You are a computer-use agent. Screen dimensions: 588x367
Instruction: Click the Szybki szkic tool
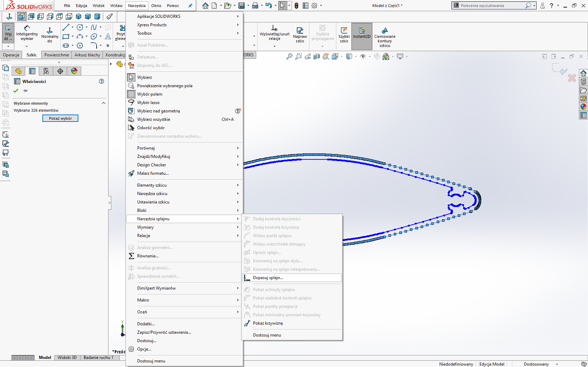[x=344, y=35]
